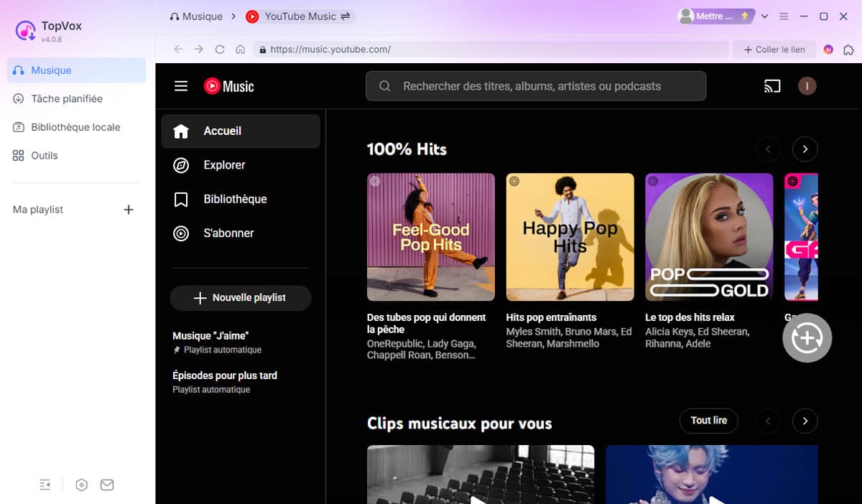Image resolution: width=862 pixels, height=504 pixels.
Task: Click artists line Alicia Keys, Ed Sheeran
Action: click(x=697, y=337)
